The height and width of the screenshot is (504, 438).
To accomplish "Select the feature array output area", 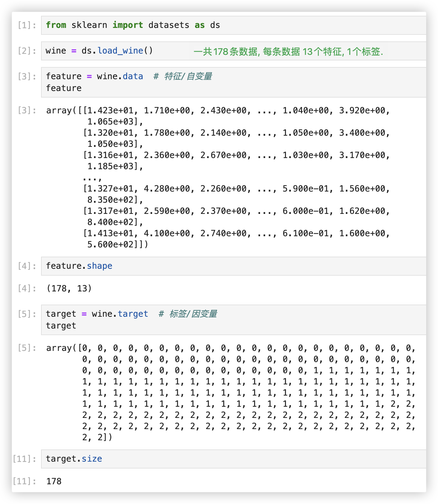I will [x=217, y=177].
